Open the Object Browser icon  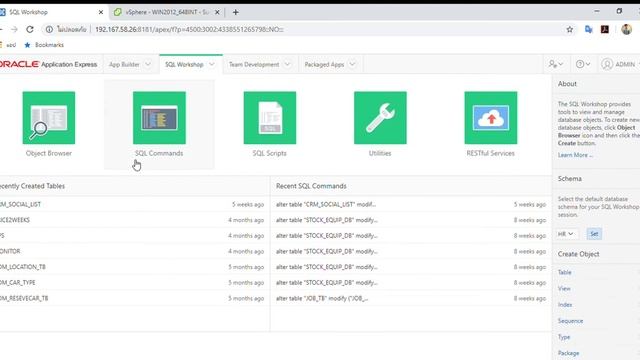point(49,118)
